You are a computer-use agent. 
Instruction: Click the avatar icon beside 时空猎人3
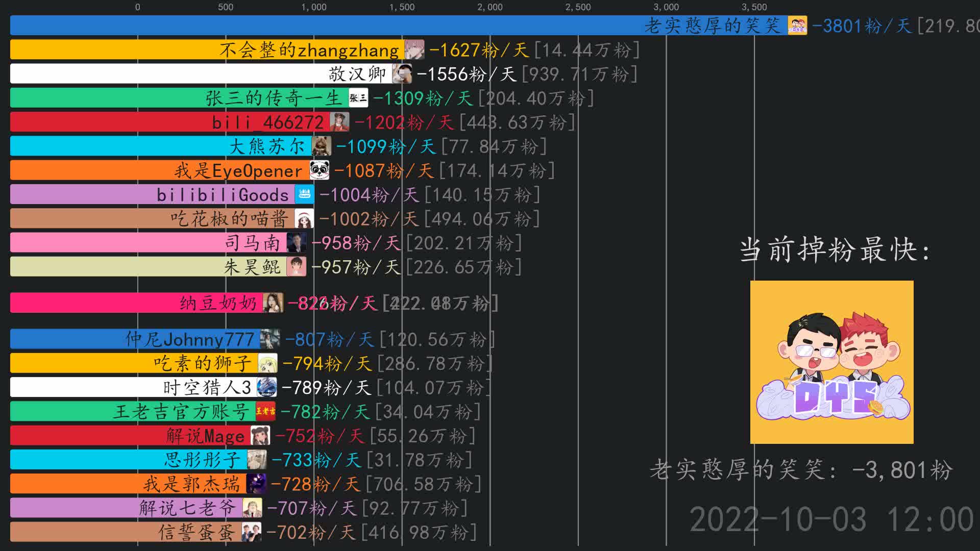click(x=267, y=387)
